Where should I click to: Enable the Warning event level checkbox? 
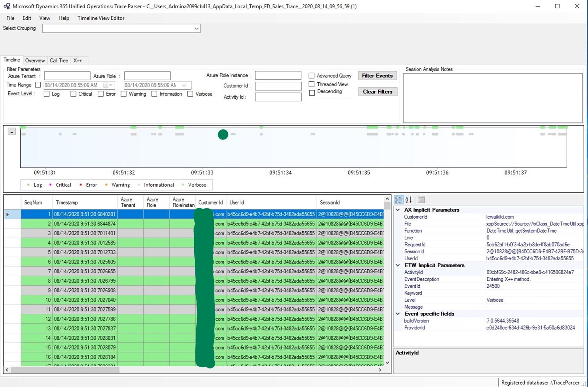pos(124,94)
